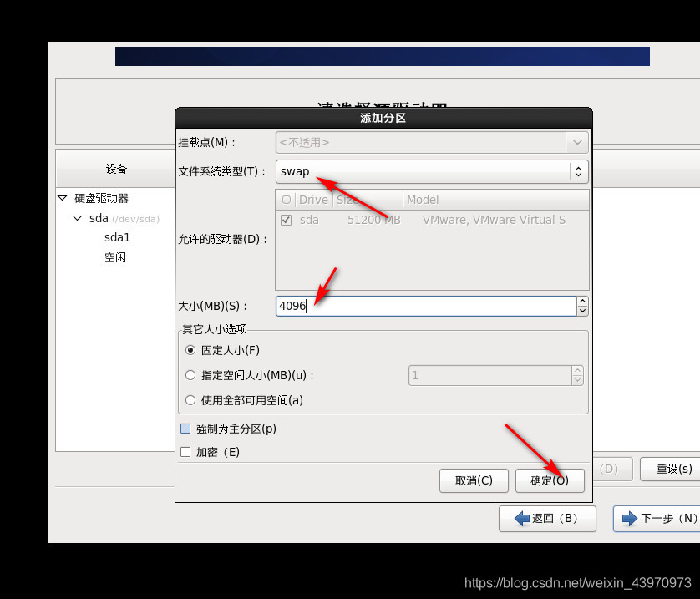Decrease size value with down stepper arrow

[x=582, y=311]
